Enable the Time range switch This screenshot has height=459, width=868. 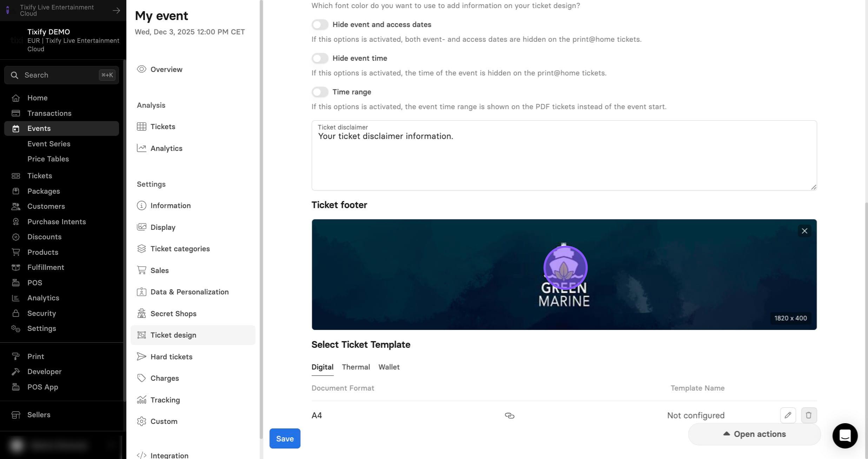[x=320, y=92]
